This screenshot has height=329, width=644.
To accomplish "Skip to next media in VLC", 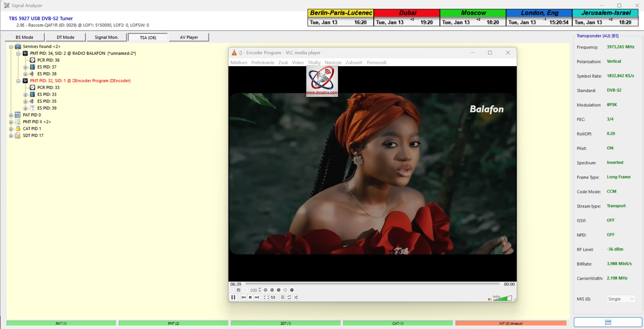I will coord(257,297).
